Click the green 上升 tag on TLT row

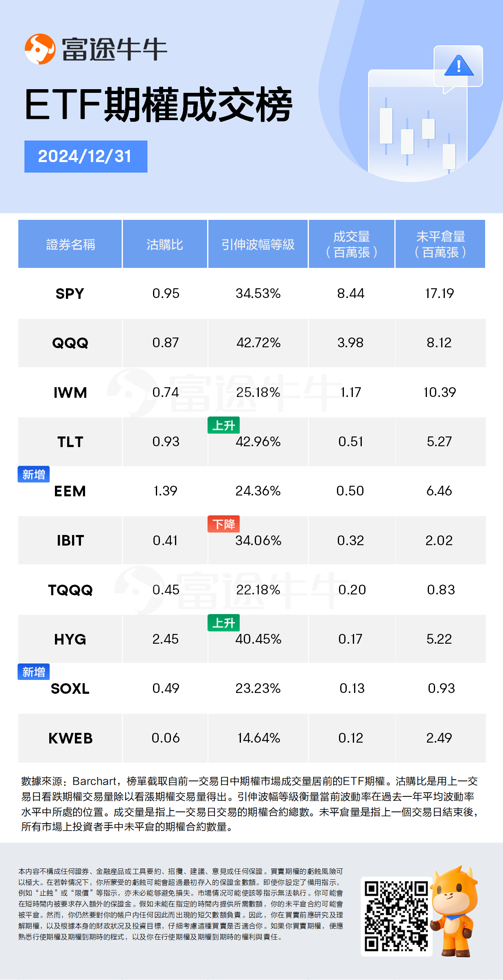point(223,425)
